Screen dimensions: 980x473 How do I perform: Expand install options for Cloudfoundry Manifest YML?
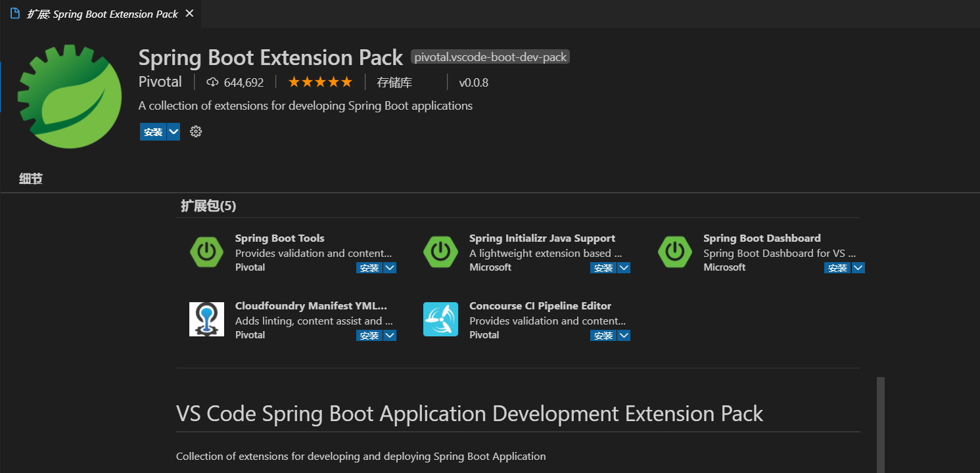(x=390, y=336)
